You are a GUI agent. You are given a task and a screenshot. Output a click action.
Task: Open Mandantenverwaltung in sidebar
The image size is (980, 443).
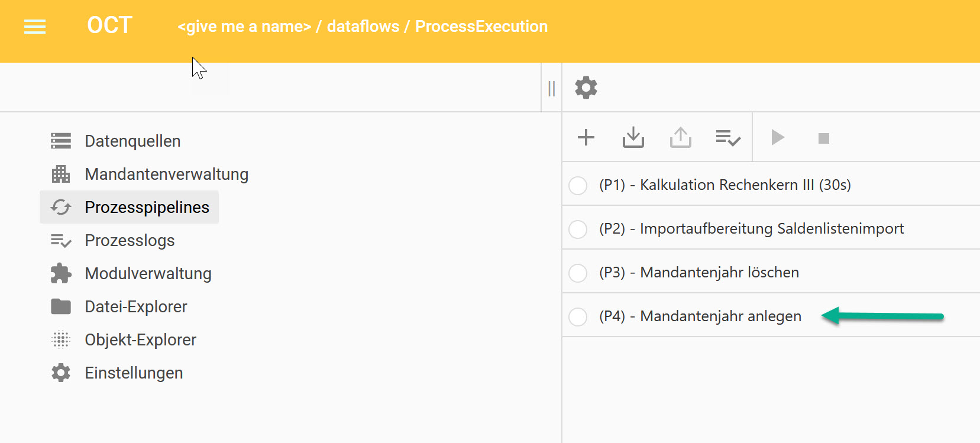pos(166,174)
